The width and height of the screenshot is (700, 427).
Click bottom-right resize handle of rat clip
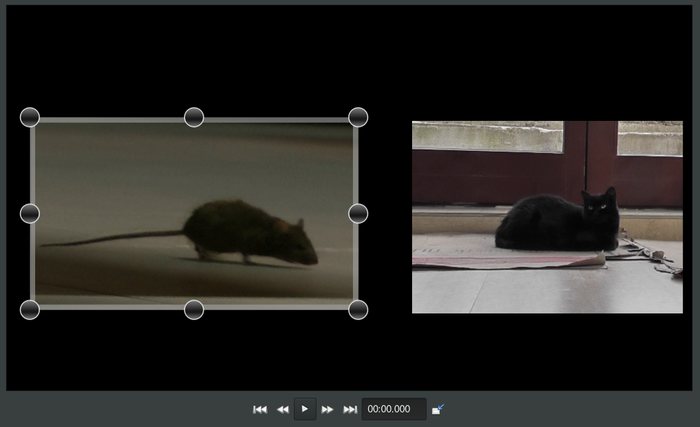[x=358, y=309]
